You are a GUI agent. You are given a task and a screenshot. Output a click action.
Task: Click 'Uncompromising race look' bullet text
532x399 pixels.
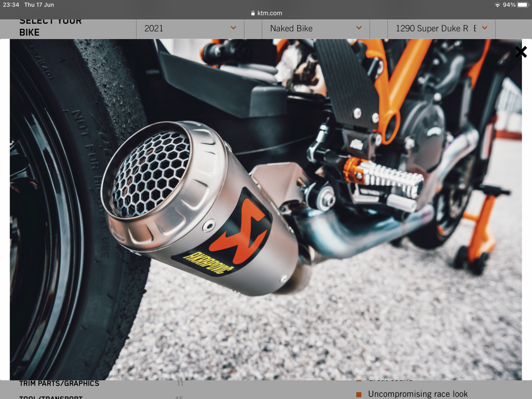click(x=418, y=394)
